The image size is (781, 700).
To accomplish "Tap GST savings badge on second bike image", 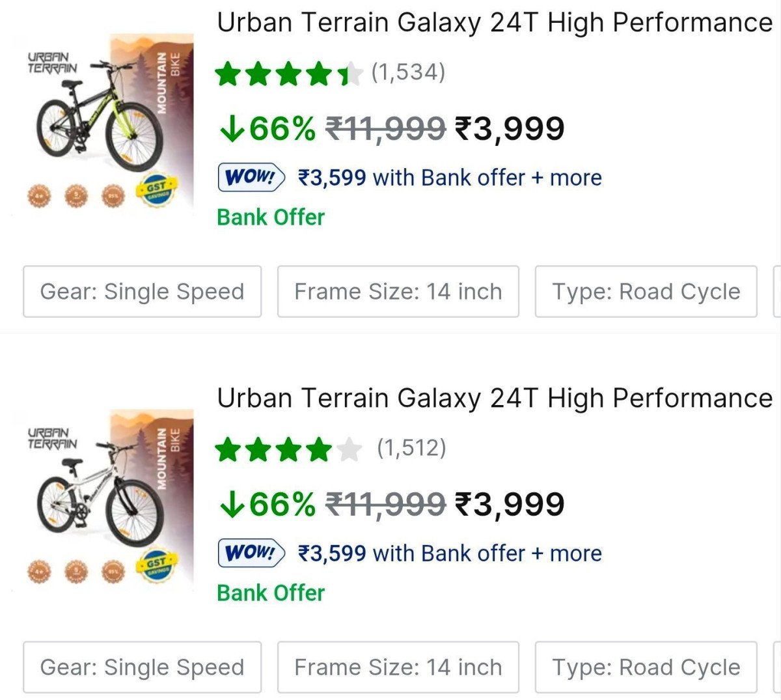I will 156,565.
